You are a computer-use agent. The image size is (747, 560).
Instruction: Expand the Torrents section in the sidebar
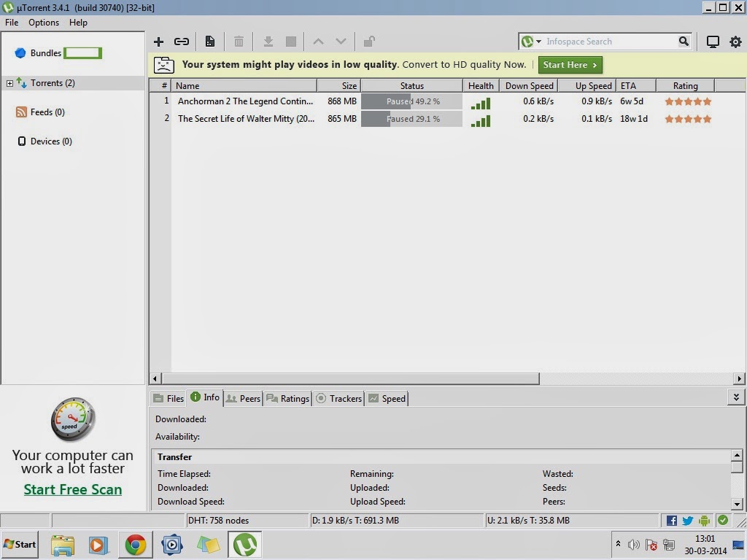[9, 82]
